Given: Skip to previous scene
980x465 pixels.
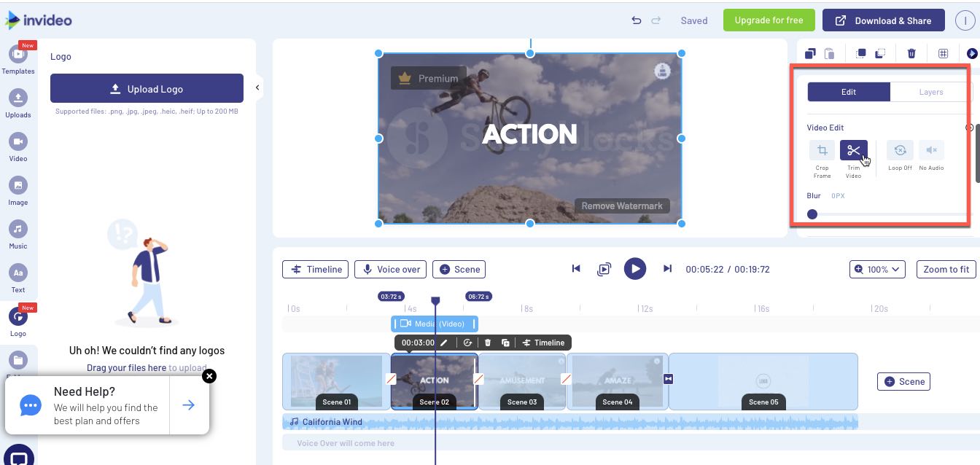Looking at the screenshot, I should [576, 269].
